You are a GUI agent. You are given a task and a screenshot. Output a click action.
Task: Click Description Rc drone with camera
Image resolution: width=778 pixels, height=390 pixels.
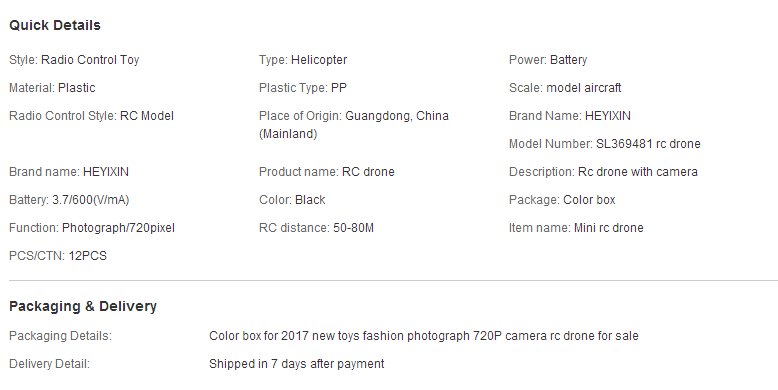603,172
